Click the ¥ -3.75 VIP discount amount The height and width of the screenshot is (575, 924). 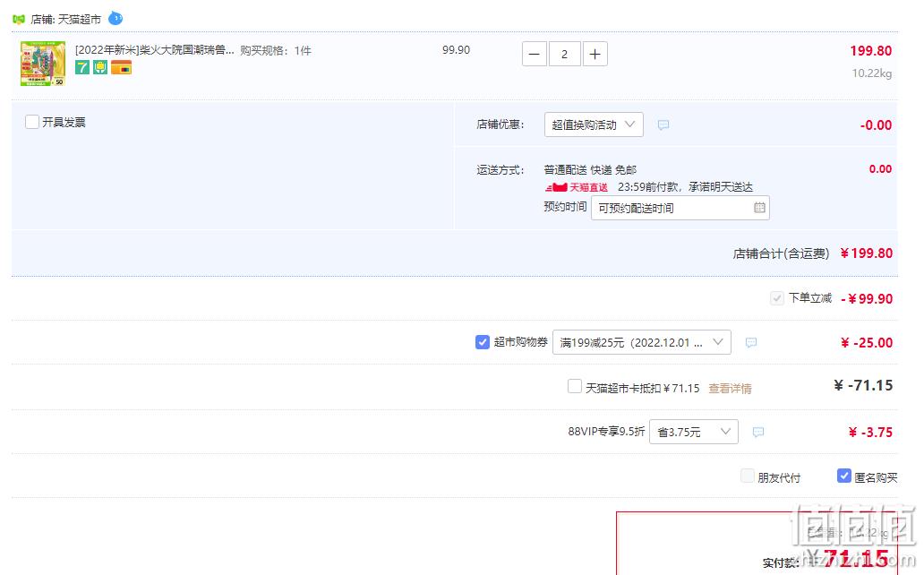point(870,433)
